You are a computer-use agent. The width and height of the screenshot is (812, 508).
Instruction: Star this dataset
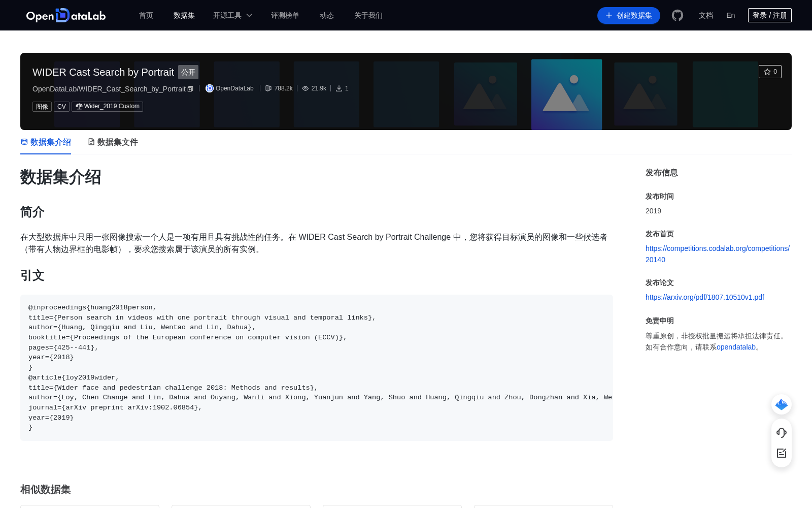coord(770,72)
